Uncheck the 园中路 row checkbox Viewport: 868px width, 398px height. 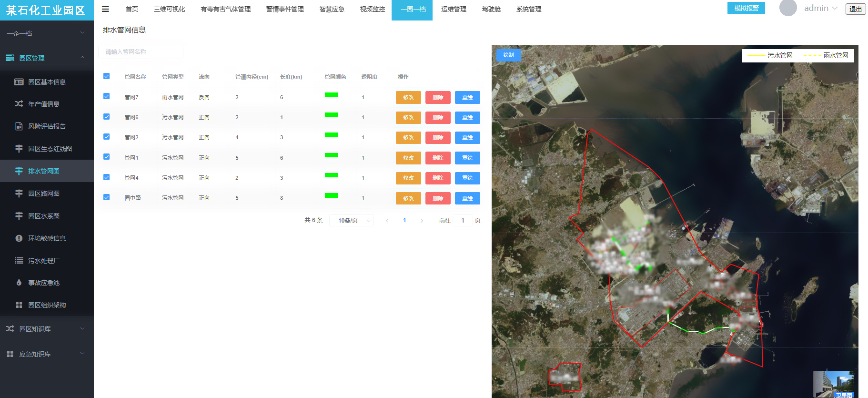click(x=107, y=197)
